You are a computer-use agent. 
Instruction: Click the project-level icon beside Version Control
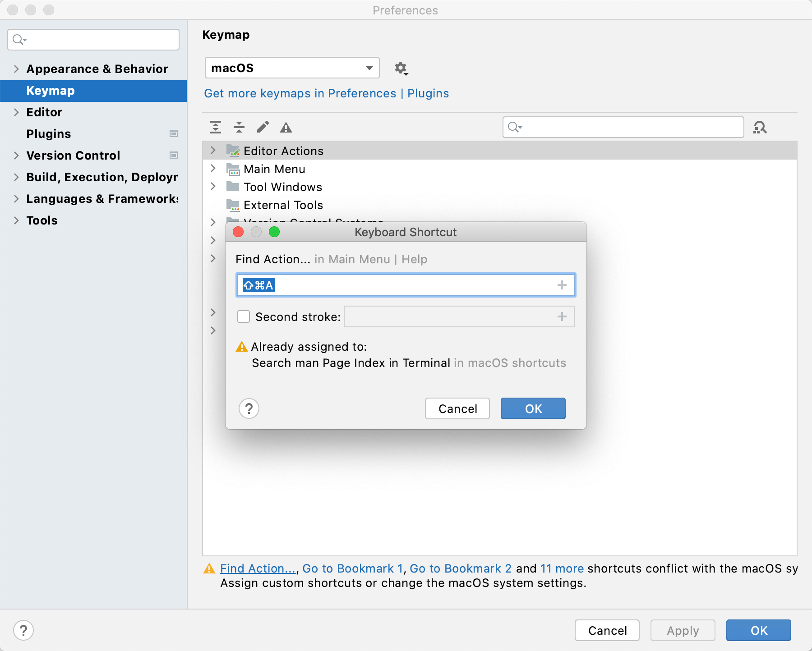(x=174, y=155)
